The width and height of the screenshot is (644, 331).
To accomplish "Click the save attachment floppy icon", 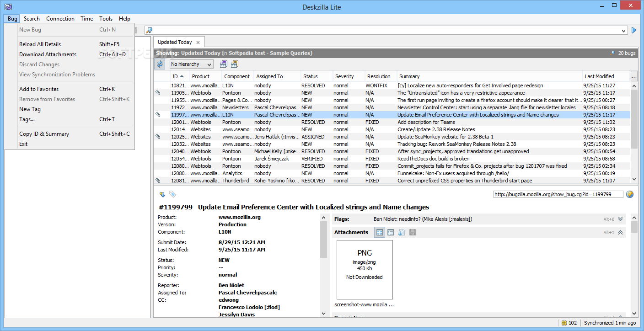I will (412, 232).
